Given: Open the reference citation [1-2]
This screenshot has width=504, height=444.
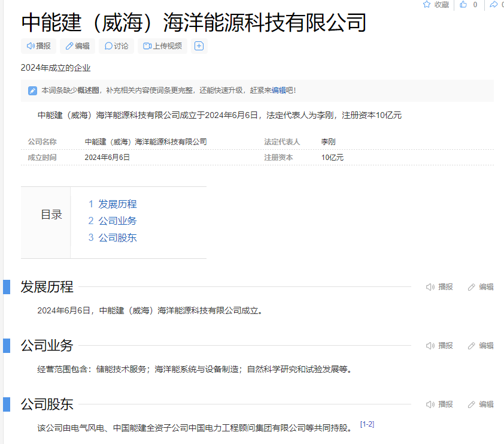Looking at the screenshot, I should pyautogui.click(x=367, y=424).
